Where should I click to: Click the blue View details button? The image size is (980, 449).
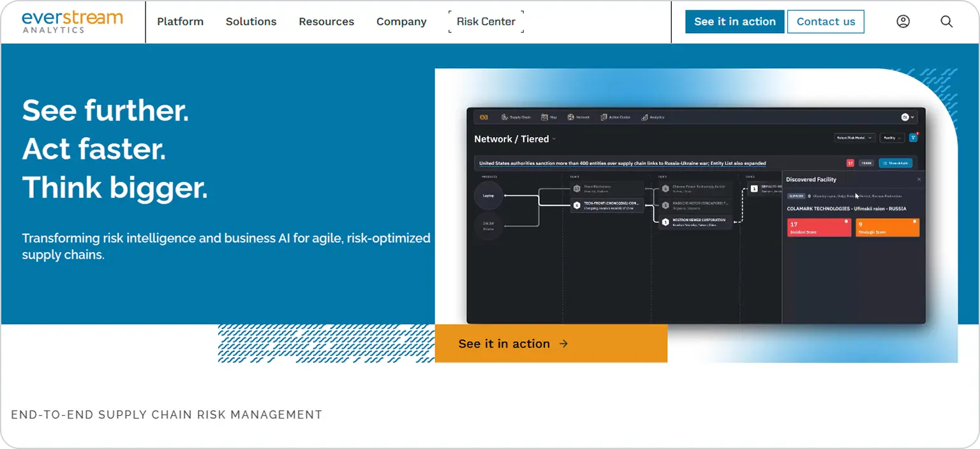coord(895,163)
